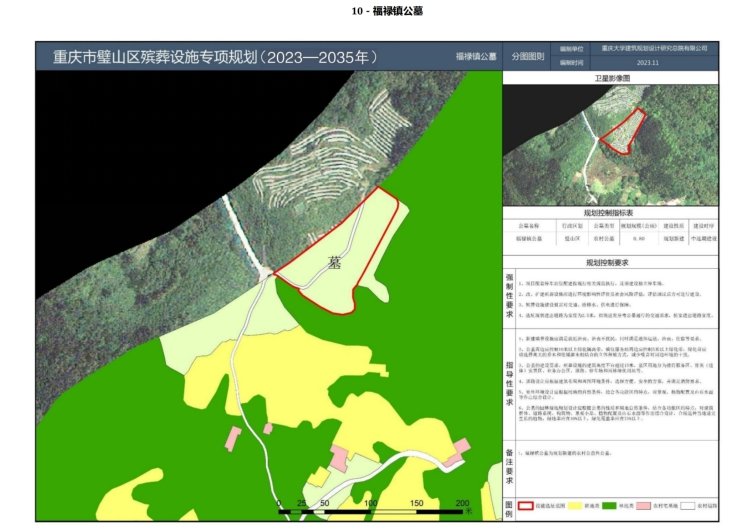Click the "福禄镇公墓" label in the title bar
Viewport: 756px width, 530px height.
476,56
